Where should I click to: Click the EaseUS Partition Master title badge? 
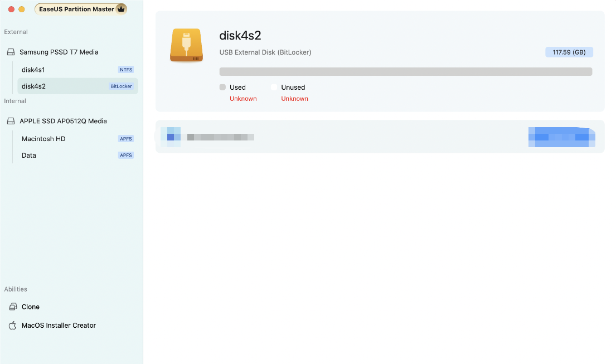pos(80,9)
